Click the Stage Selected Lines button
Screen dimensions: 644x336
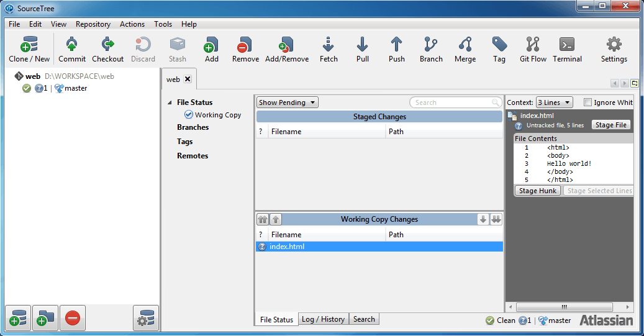(599, 191)
